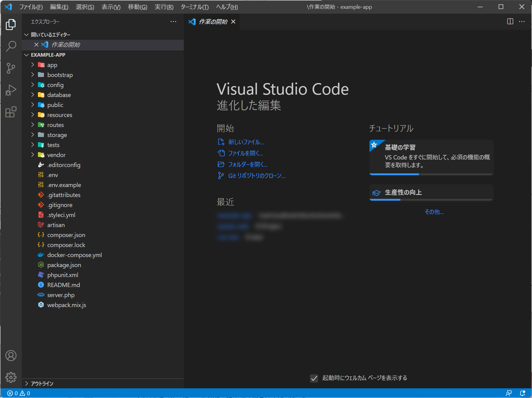Open the Source Control view icon
The image size is (532, 398).
[x=11, y=68]
